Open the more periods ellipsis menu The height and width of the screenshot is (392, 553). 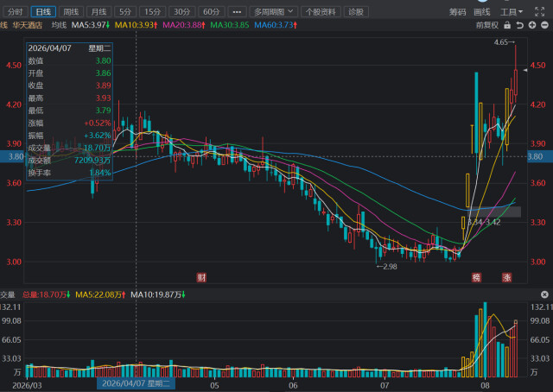point(237,12)
